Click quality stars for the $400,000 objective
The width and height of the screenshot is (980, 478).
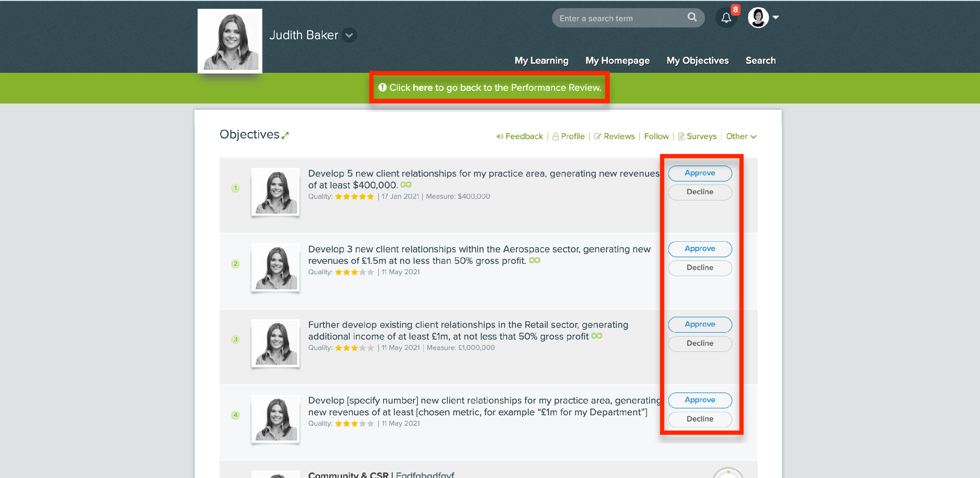[354, 197]
